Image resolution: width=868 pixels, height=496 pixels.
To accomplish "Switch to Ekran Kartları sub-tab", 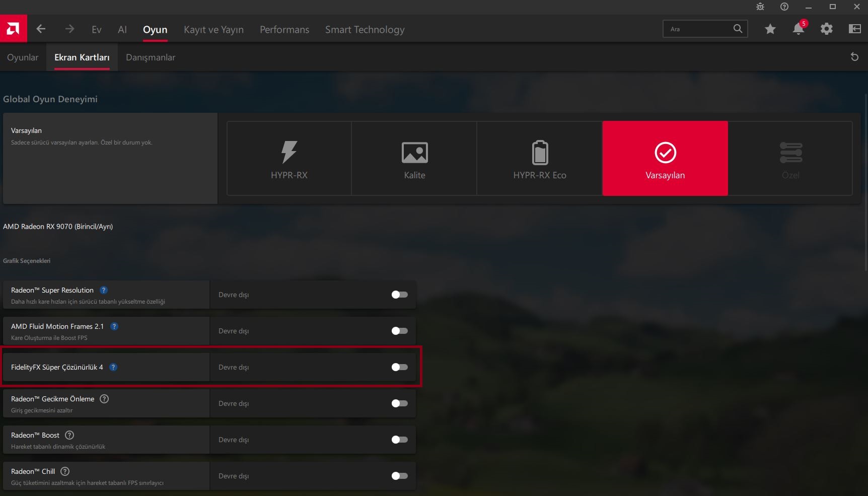I will 82,57.
